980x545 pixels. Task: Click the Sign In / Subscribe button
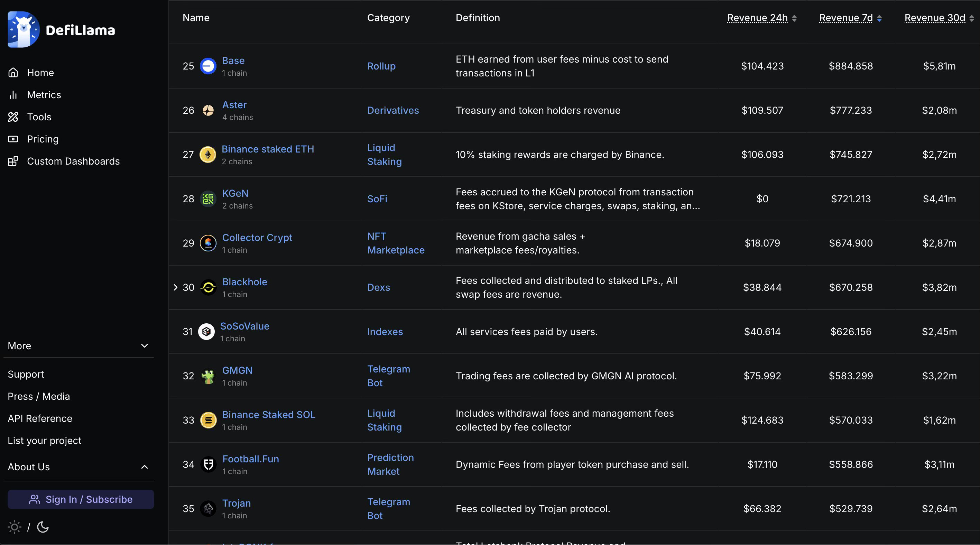tap(81, 499)
